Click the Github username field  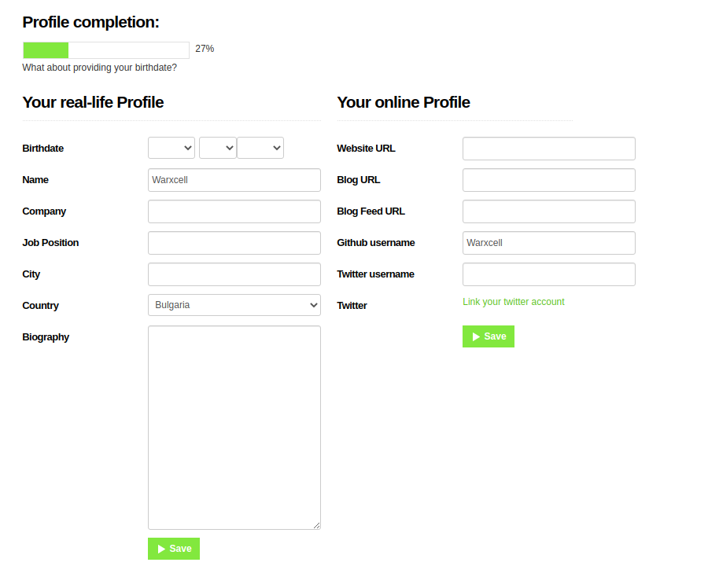point(549,243)
